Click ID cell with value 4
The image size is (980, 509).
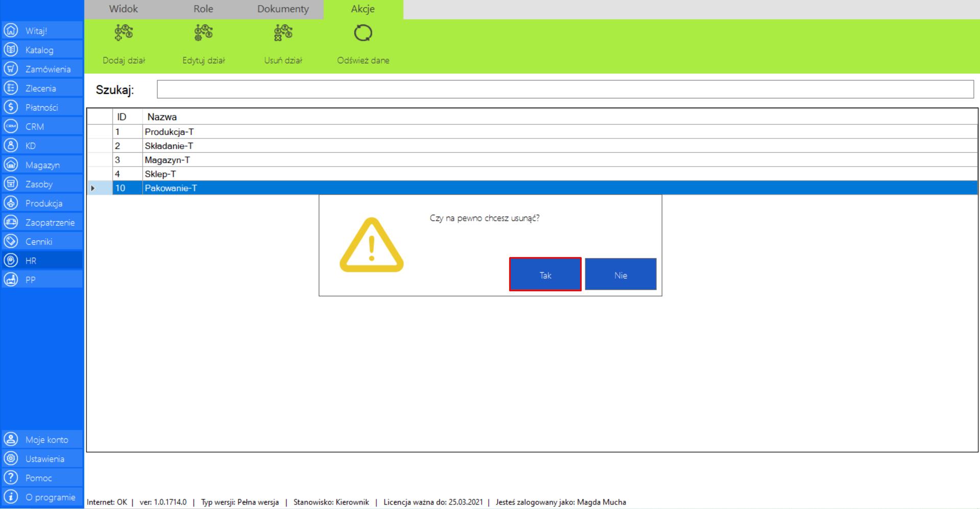pyautogui.click(x=127, y=174)
